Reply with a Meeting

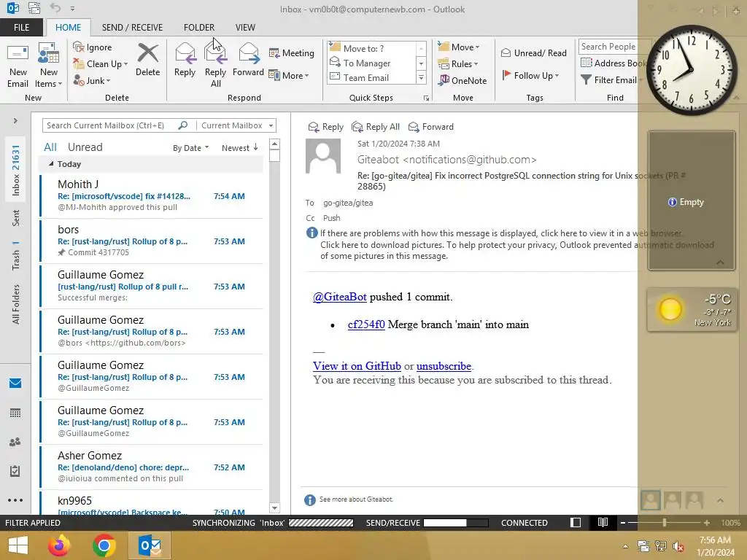pos(292,52)
